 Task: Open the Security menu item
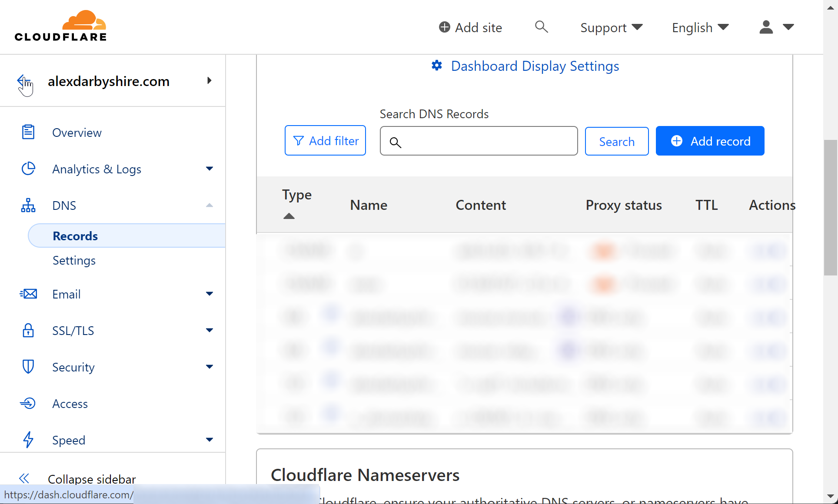(73, 367)
